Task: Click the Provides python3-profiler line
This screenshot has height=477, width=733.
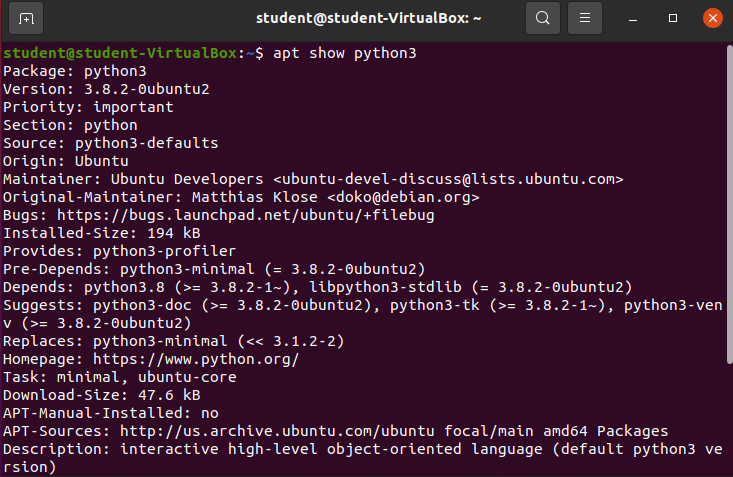Action: coord(120,251)
